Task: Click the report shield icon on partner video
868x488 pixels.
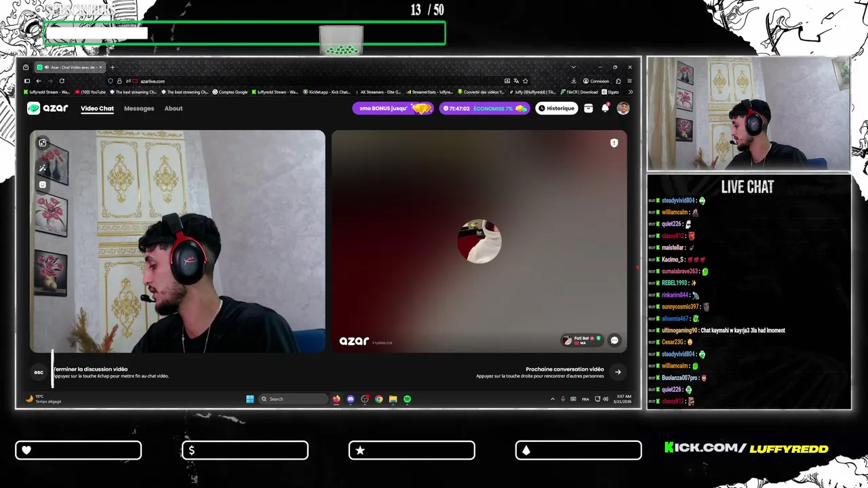Action: point(614,143)
